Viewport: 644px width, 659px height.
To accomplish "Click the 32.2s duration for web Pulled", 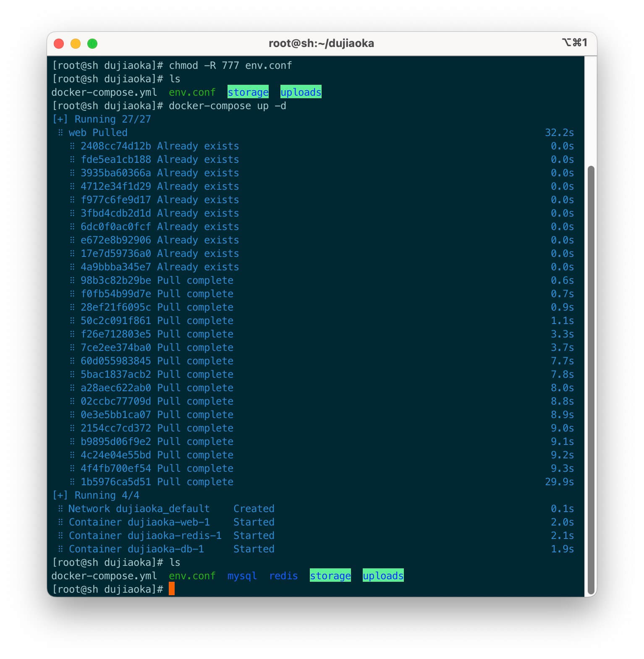I will click(559, 133).
